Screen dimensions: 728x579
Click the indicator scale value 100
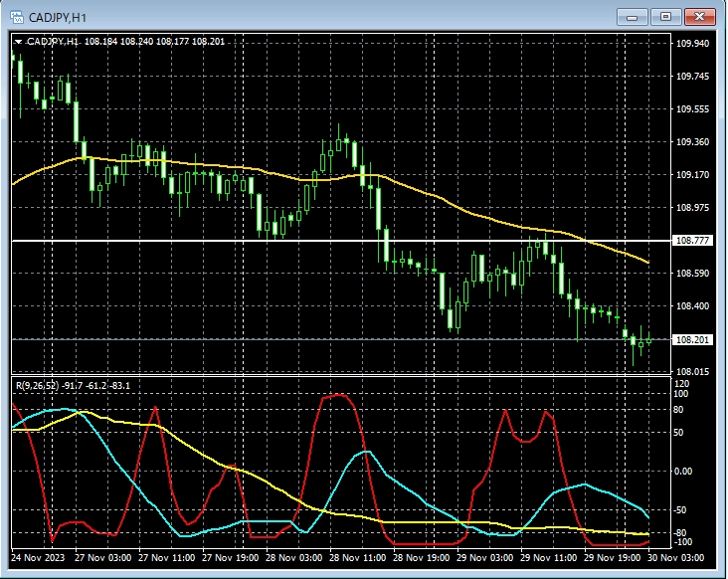680,395
